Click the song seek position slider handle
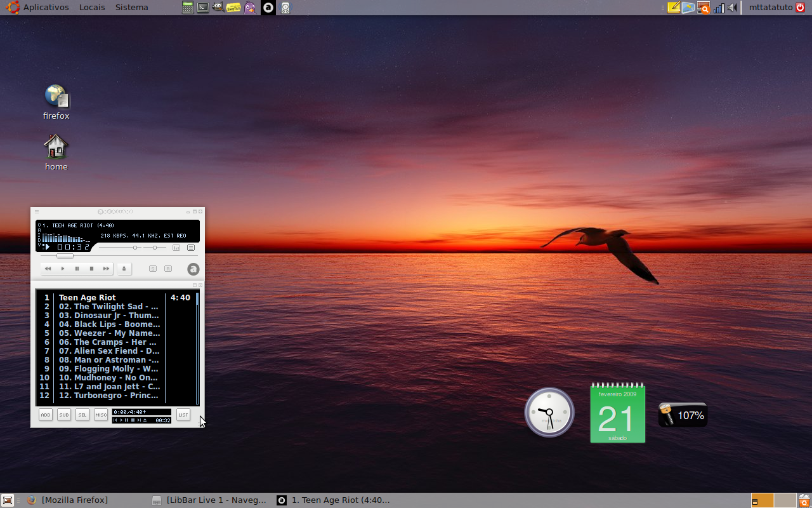The image size is (812, 508). tap(65, 256)
